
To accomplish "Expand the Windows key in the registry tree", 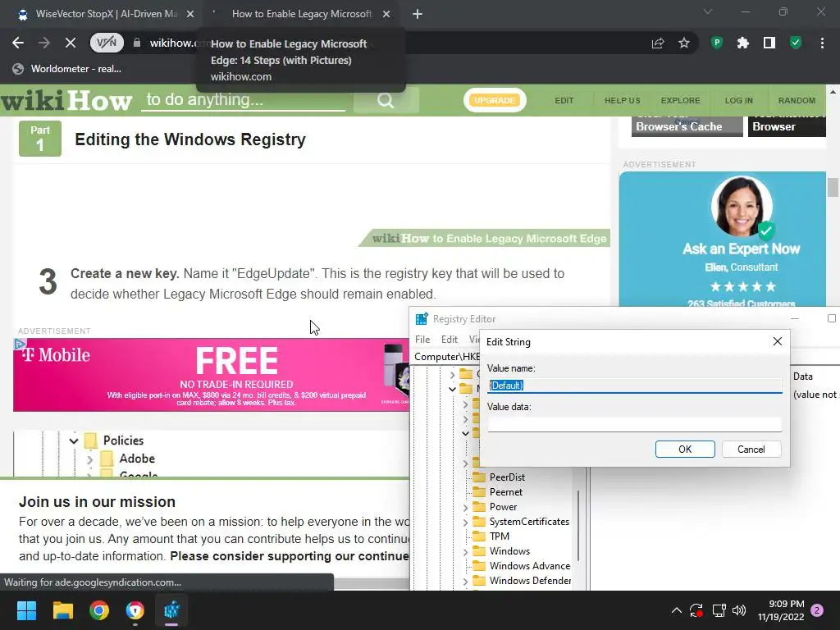I will click(x=466, y=551).
